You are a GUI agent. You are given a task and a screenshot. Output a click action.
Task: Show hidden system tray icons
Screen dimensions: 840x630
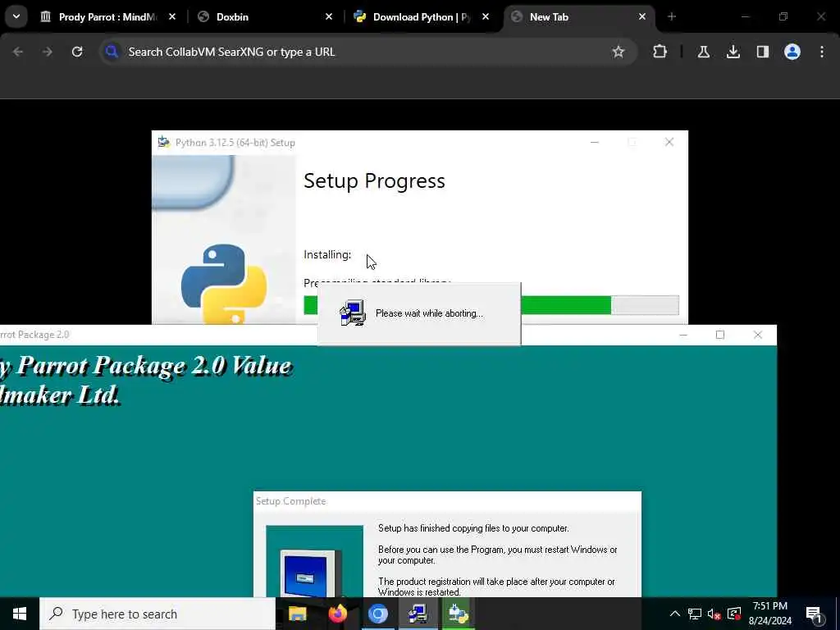tap(675, 614)
